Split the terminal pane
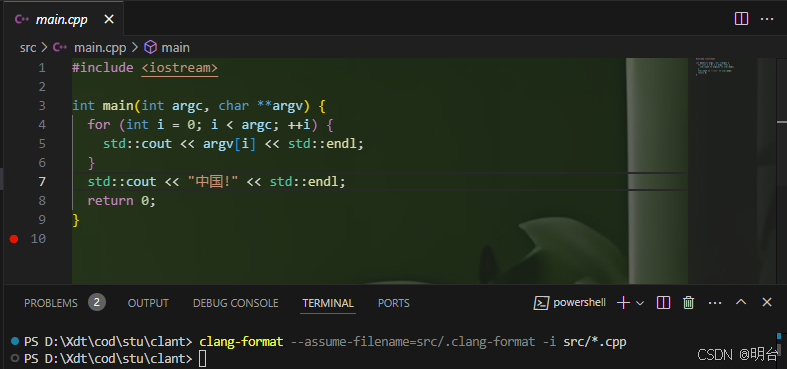Screen dimensions: 787x369 [664, 303]
